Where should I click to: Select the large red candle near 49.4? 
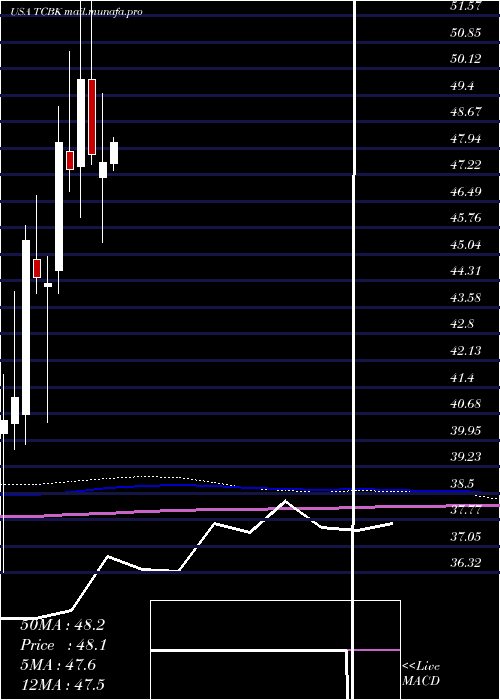point(92,117)
